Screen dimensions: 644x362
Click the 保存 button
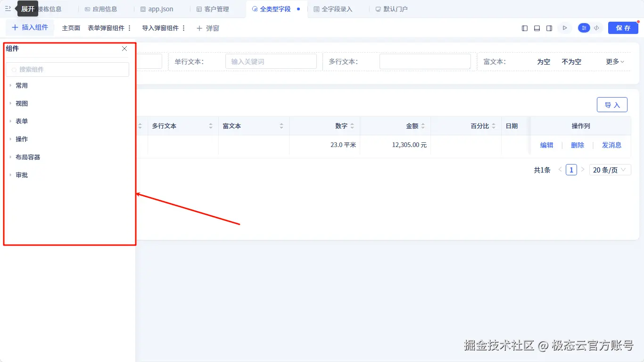623,28
